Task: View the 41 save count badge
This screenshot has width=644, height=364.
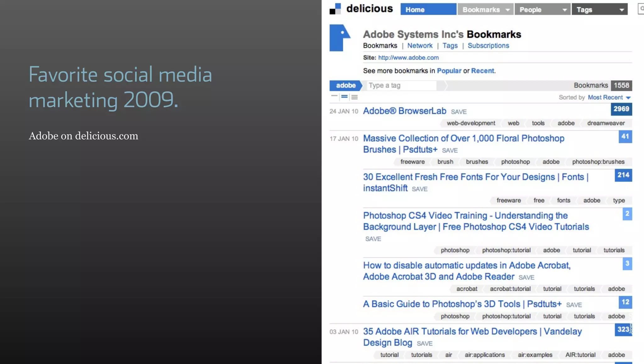Action: click(625, 137)
